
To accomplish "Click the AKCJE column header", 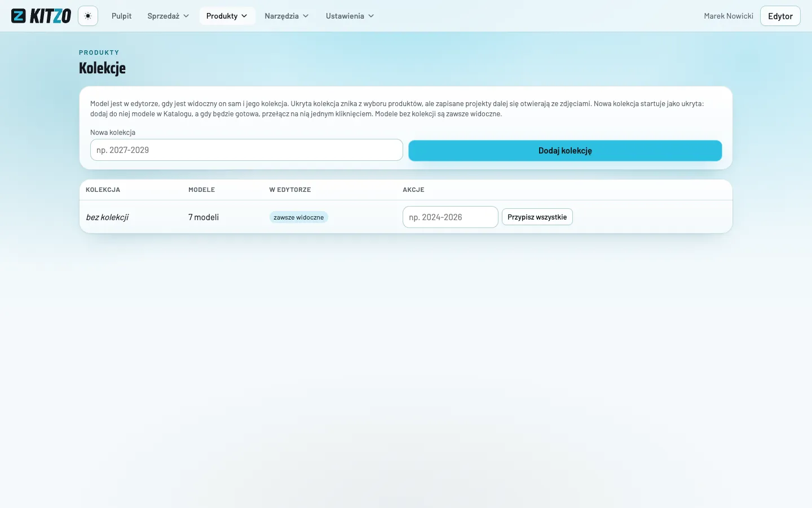I will click(413, 190).
